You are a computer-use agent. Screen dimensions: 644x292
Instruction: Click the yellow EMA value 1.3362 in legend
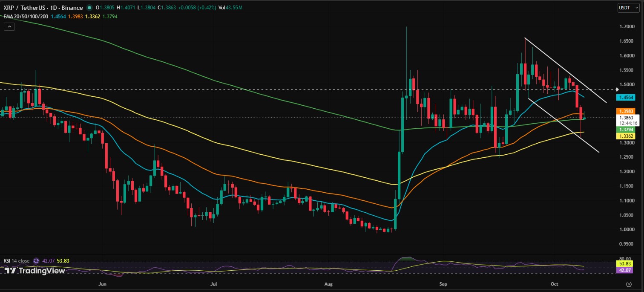93,16
